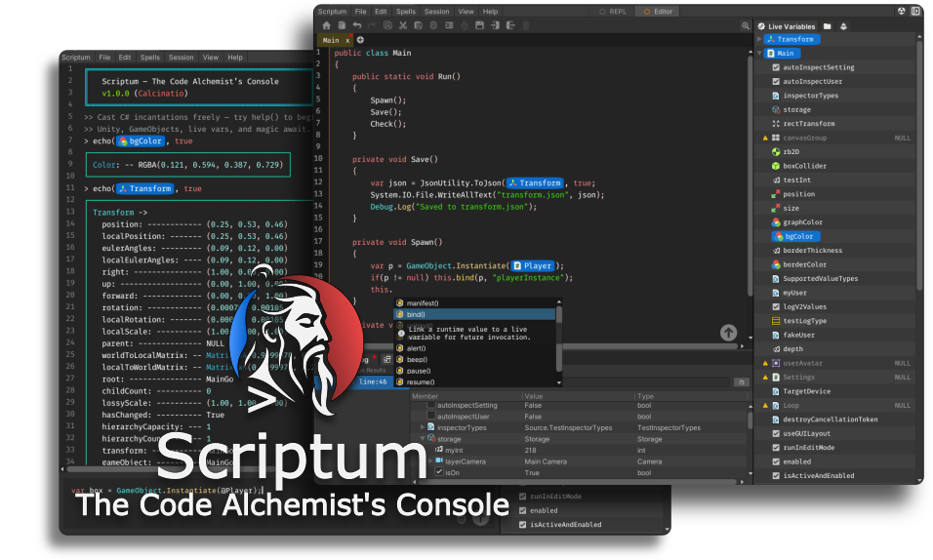
Task: Collapse the Main group in Live Variables
Action: click(760, 54)
